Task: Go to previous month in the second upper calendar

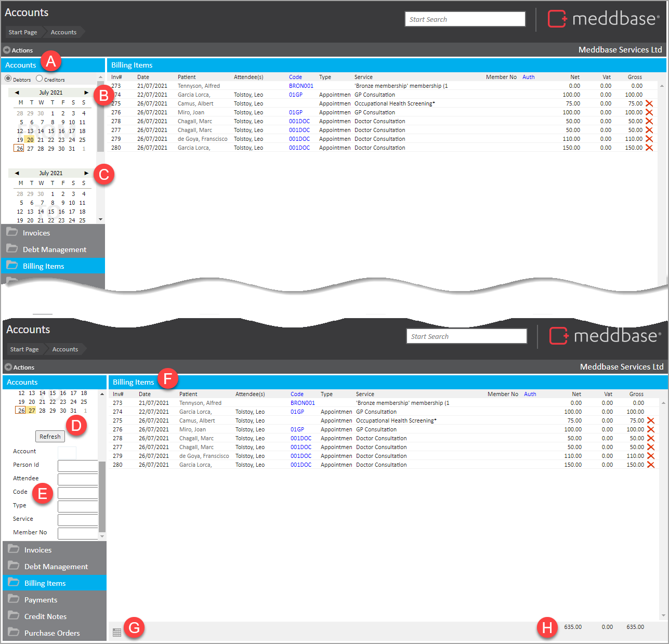Action: [x=17, y=173]
